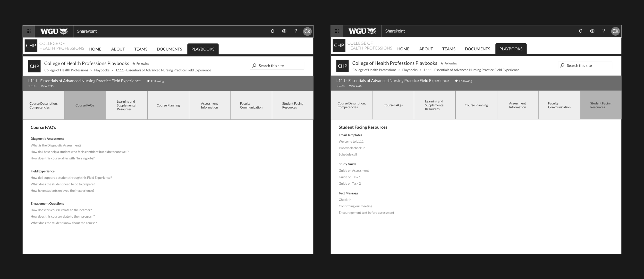
Task: Open 'What is the Diagnostic Assessment?' link
Action: coord(56,145)
